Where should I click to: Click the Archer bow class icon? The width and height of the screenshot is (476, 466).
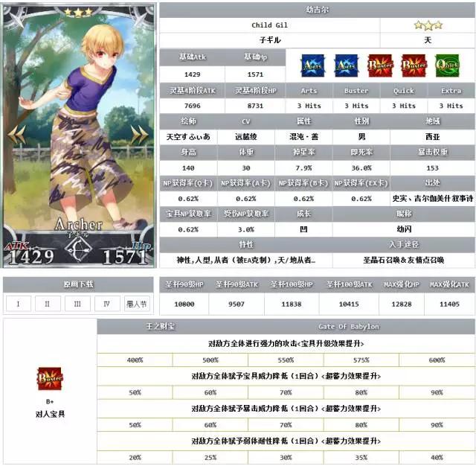click(78, 249)
